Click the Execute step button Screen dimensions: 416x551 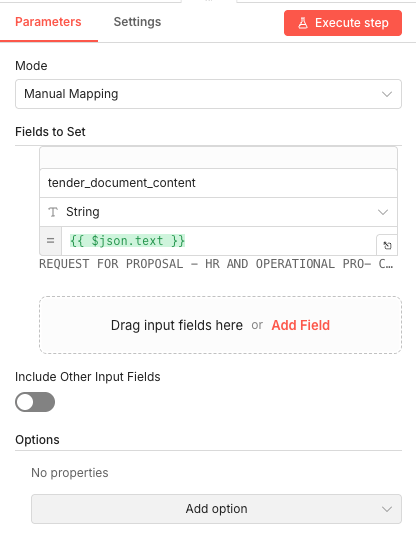tap(343, 23)
